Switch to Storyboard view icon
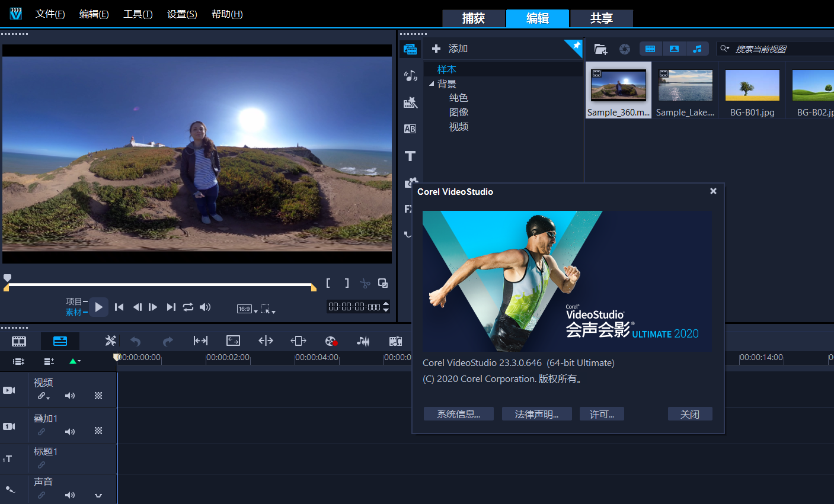834x504 pixels. 19,341
